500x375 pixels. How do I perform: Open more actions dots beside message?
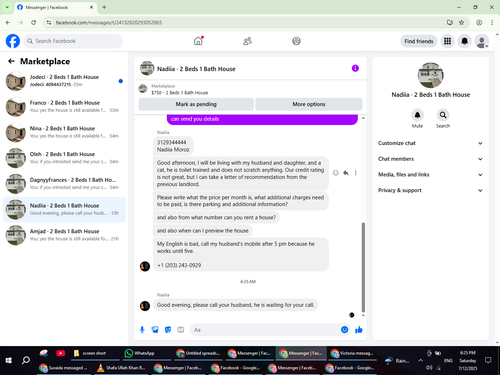point(356,173)
